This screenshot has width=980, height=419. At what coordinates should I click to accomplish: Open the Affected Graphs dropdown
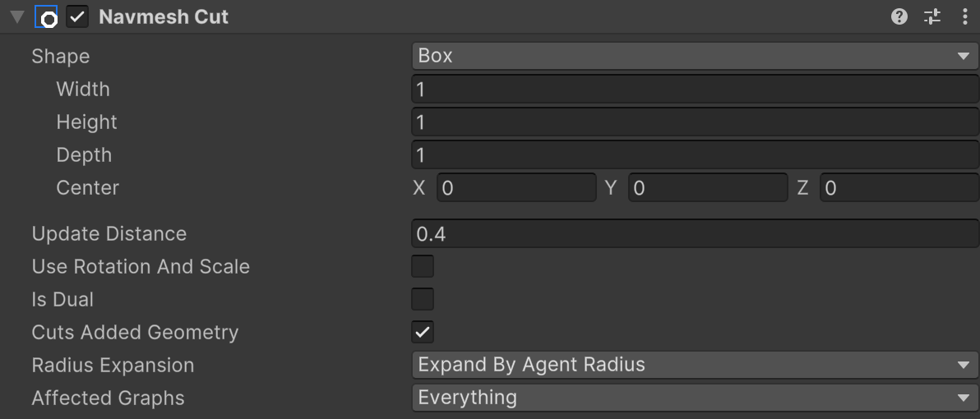tap(695, 398)
